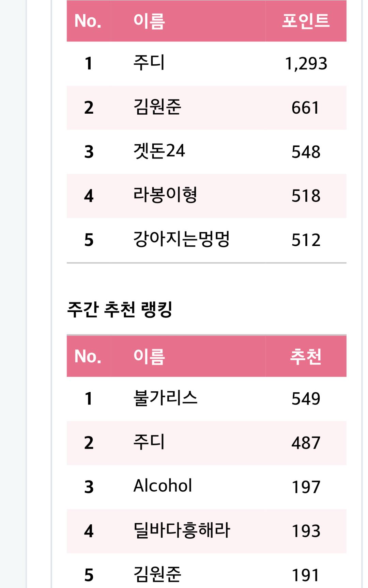
Task: Click the 포인트 column header
Action: click(306, 21)
